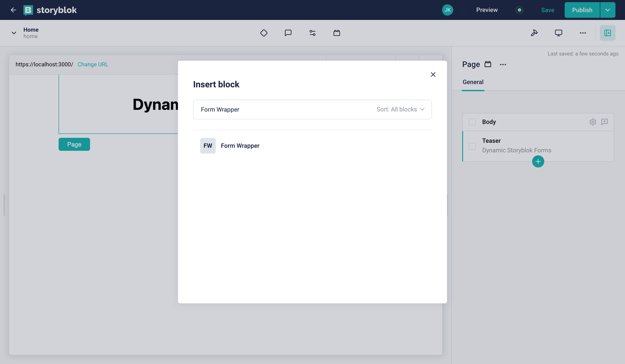Click the Change URL link
The image size is (625, 364).
[x=93, y=65]
